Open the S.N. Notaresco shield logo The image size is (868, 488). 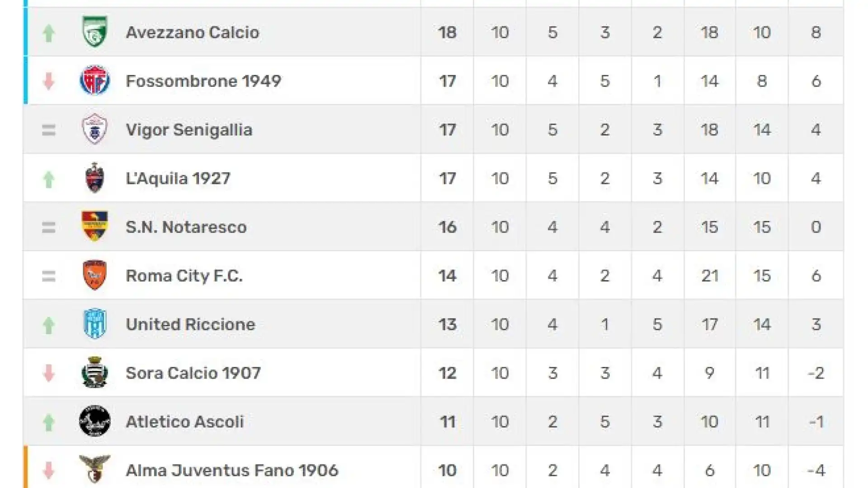(x=94, y=226)
